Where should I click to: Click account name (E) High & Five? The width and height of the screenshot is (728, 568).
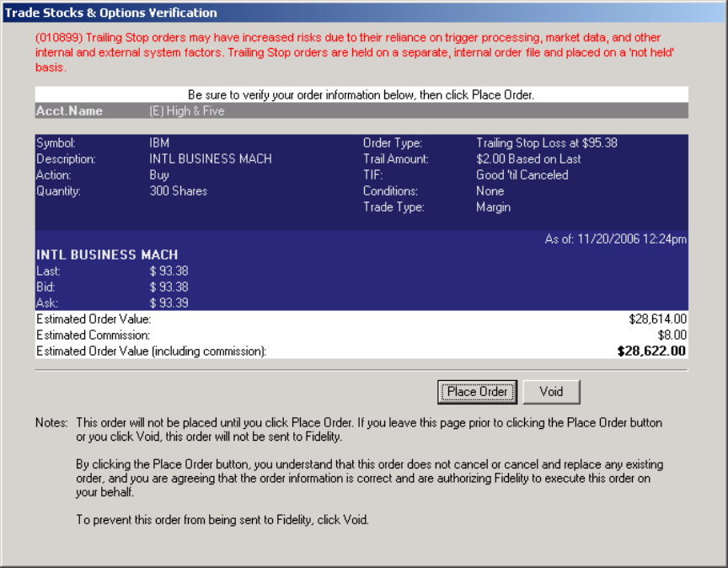point(187,111)
